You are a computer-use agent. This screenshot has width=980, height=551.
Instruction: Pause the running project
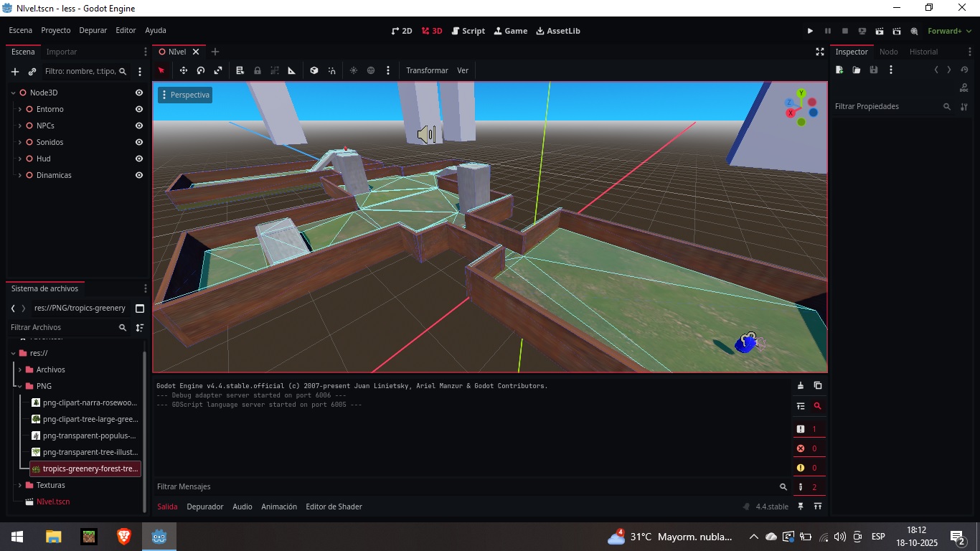(x=828, y=31)
